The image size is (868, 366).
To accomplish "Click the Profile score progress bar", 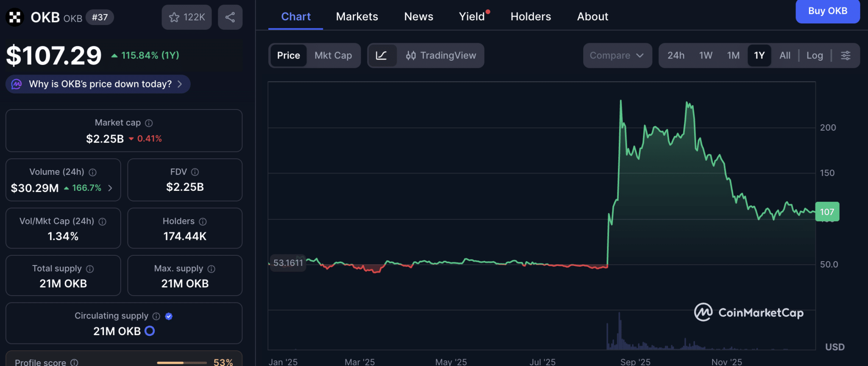I will (182, 363).
